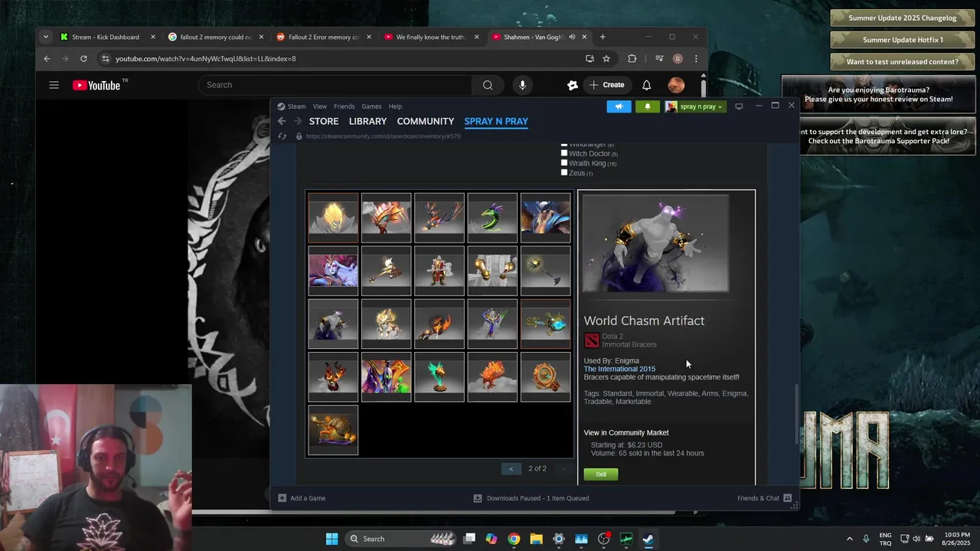Open Friends & Chat in Steam
Image resolution: width=980 pixels, height=551 pixels.
pyautogui.click(x=765, y=498)
